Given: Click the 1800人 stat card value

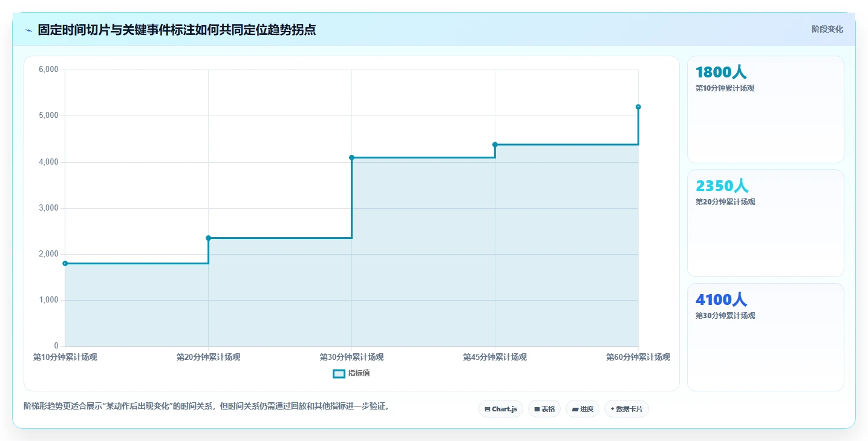Looking at the screenshot, I should coord(721,73).
